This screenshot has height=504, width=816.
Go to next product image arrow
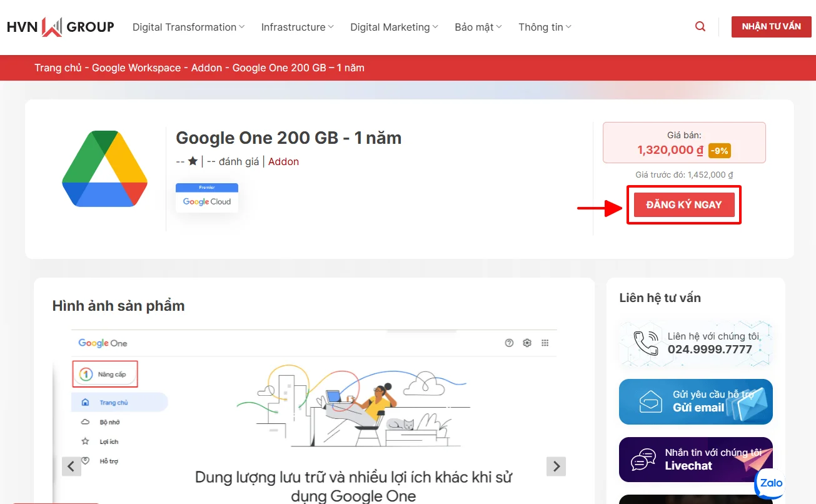pyautogui.click(x=556, y=466)
